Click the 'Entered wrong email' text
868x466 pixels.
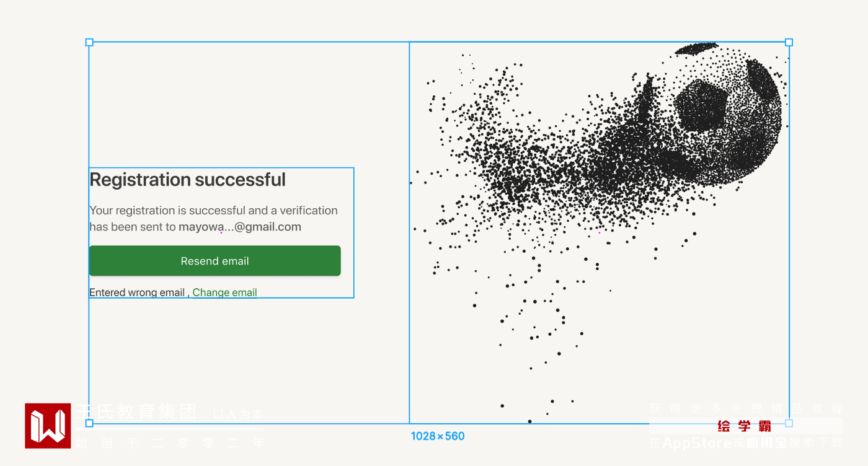(137, 292)
